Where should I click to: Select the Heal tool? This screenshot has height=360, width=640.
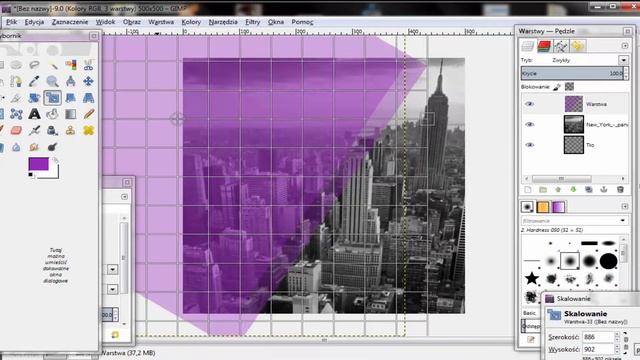click(x=88, y=130)
